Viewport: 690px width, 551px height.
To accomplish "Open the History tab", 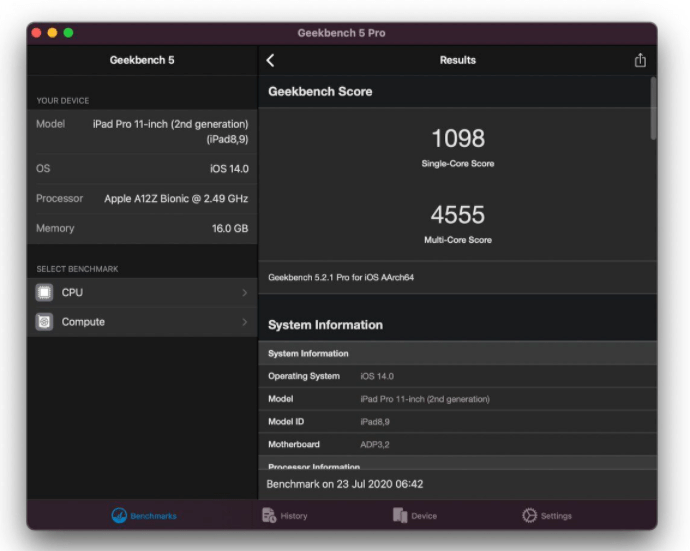I will (x=285, y=515).
